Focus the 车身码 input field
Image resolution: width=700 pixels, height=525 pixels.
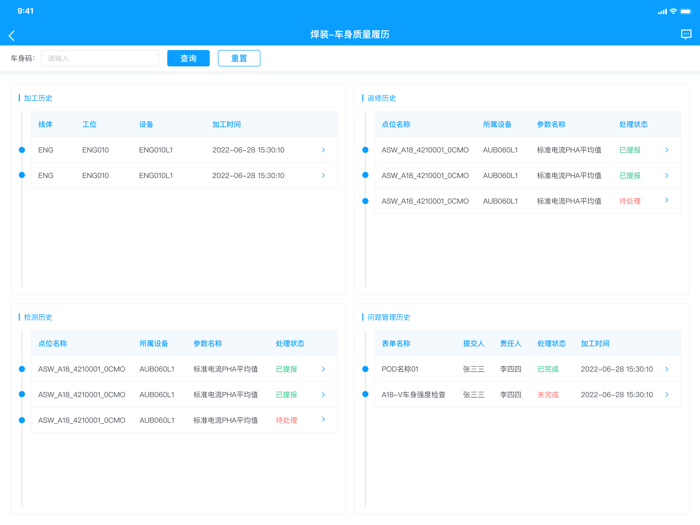[100, 58]
